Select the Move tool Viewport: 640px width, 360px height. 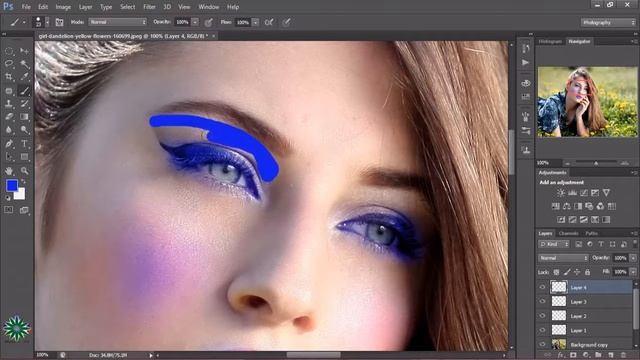[x=24, y=51]
